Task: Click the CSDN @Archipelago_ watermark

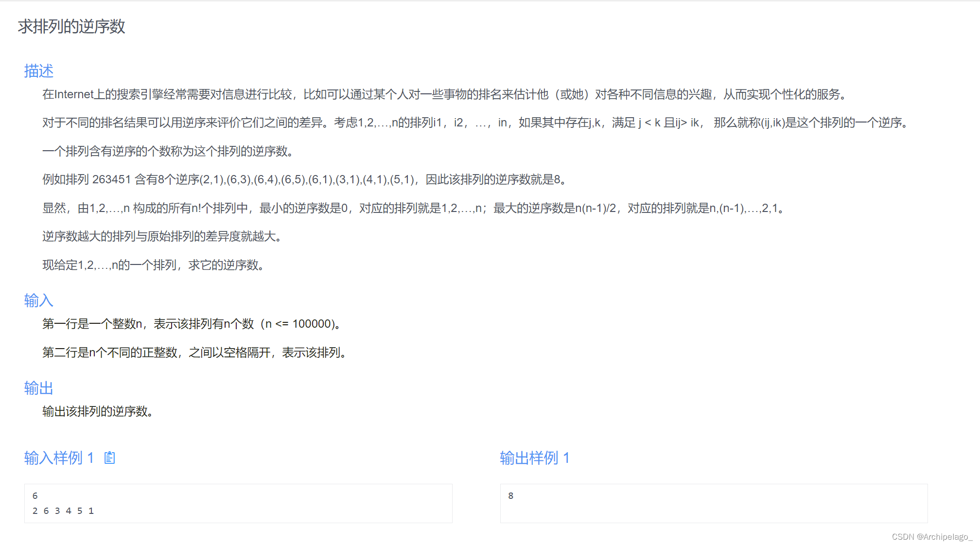Action: tap(932, 537)
